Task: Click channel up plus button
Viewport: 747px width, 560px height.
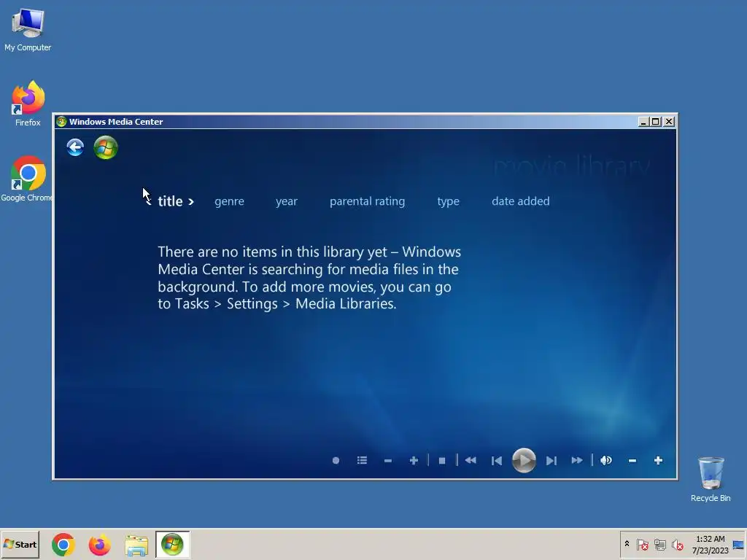Action: coord(414,461)
